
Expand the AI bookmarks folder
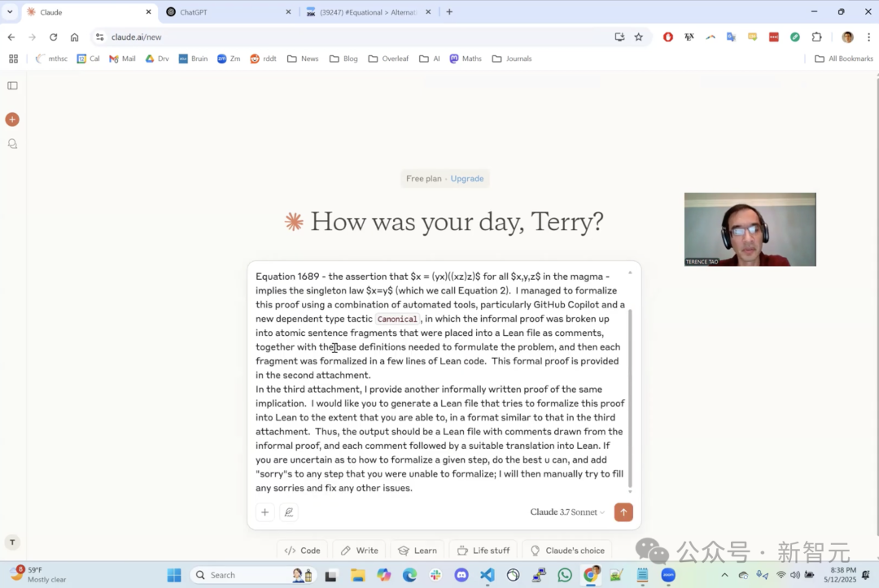coord(430,59)
